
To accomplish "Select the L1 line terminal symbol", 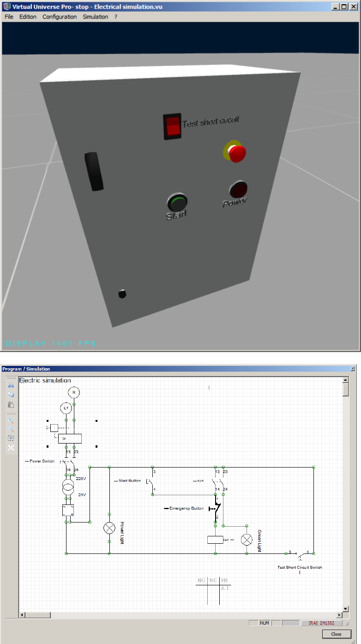I will click(x=66, y=408).
